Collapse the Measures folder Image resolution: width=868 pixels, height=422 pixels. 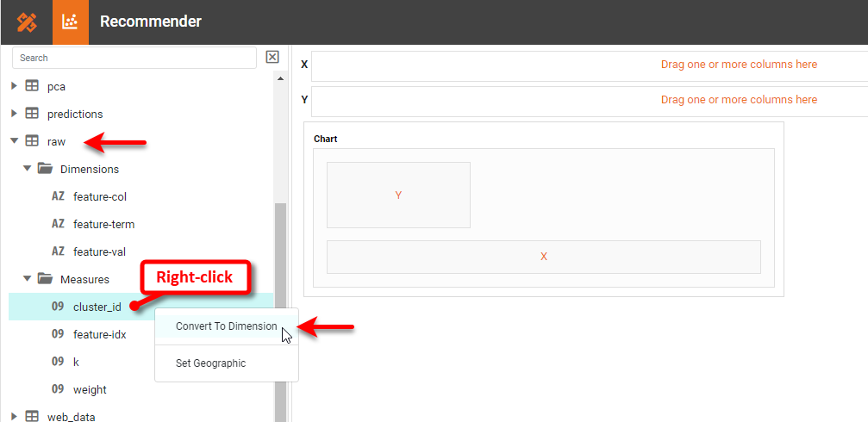click(x=27, y=279)
